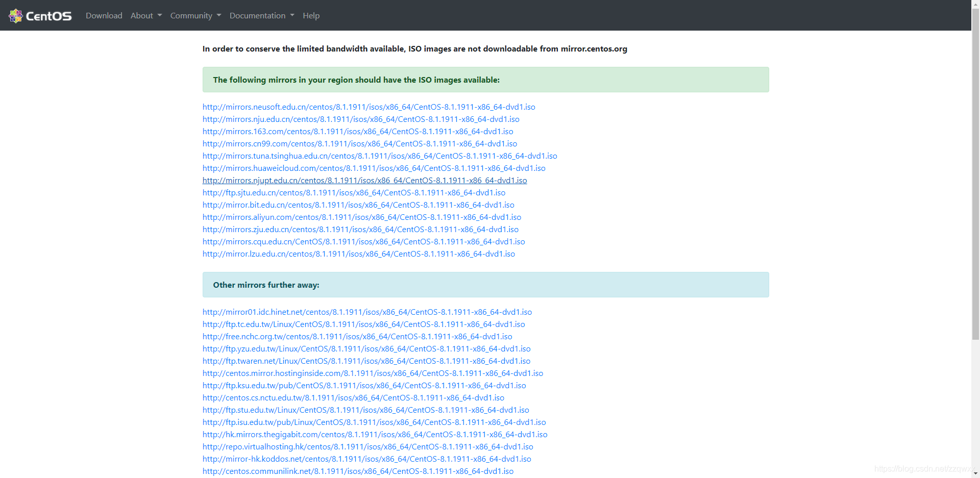Viewport: 980px width, 478px height.
Task: Click the bandwidth notice about mirror.centos.org
Action: pyautogui.click(x=414, y=49)
